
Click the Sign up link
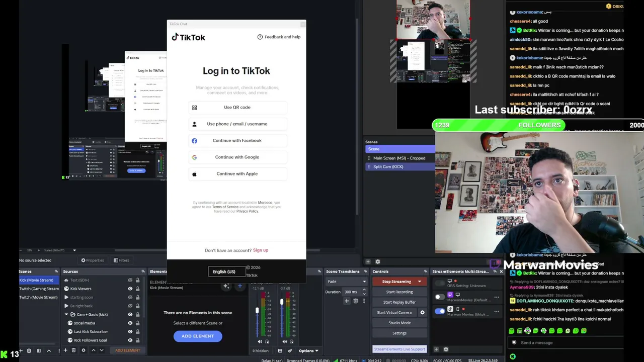pyautogui.click(x=261, y=250)
